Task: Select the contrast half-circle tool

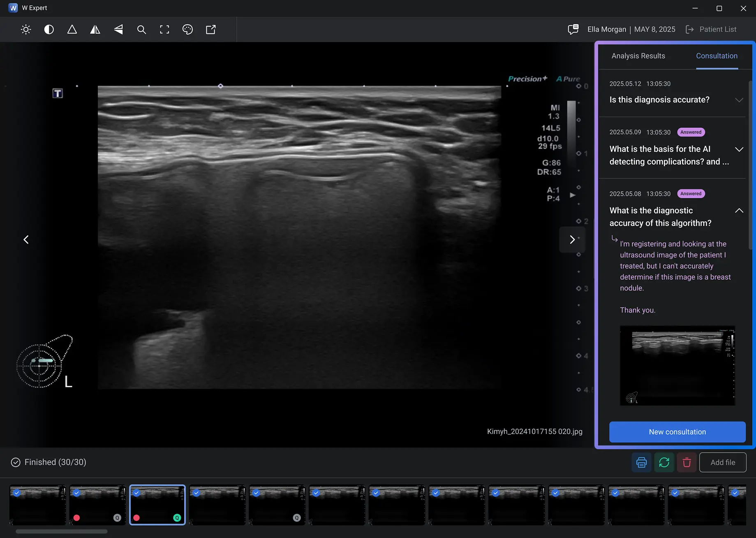Action: pos(49,30)
